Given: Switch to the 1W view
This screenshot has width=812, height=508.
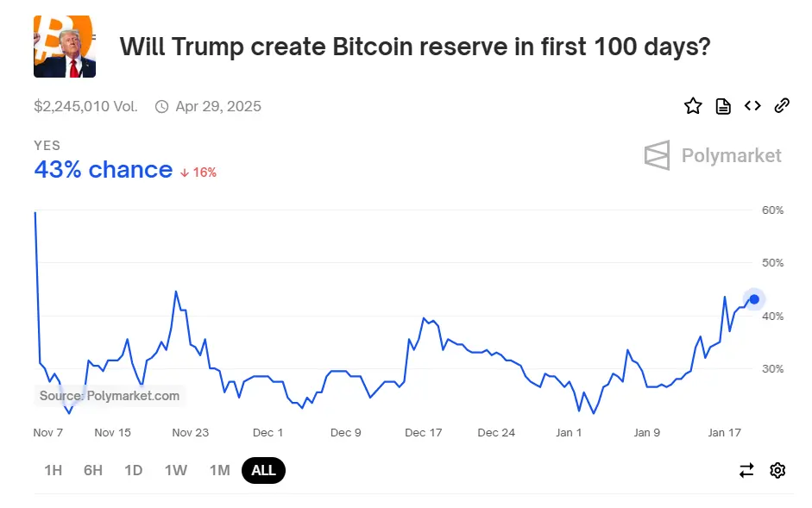Looking at the screenshot, I should [176, 470].
